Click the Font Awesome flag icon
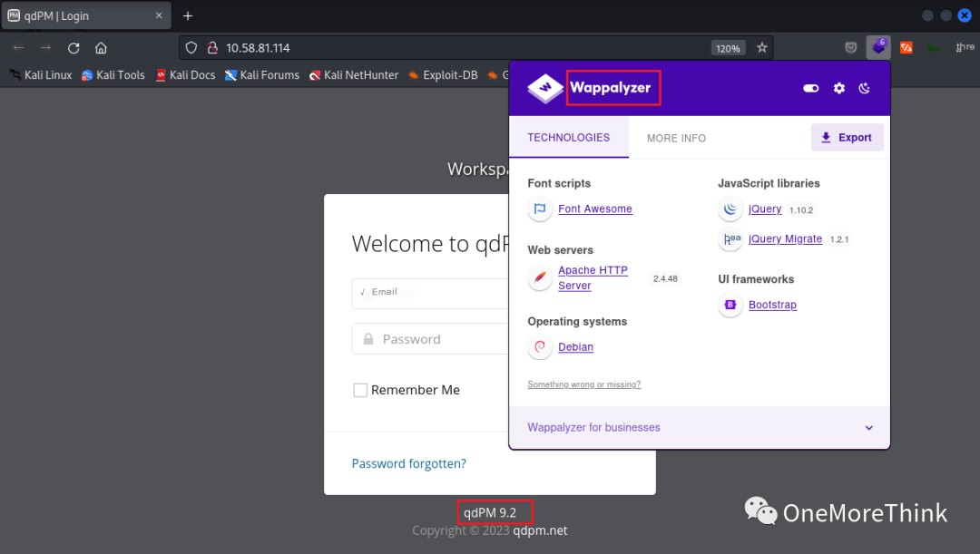This screenshot has height=554, width=980. click(540, 209)
